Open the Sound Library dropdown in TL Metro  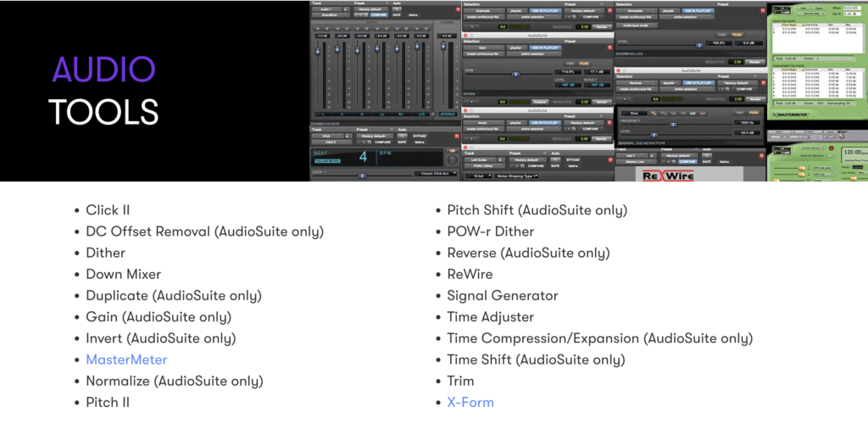[812, 148]
